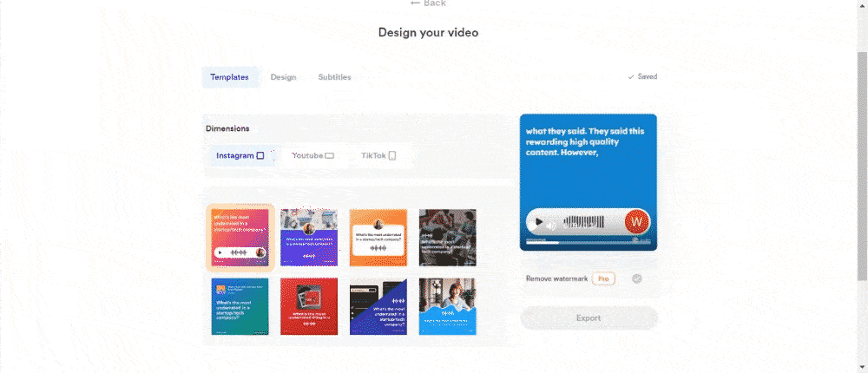Choose the purple template with profile photo

[309, 238]
